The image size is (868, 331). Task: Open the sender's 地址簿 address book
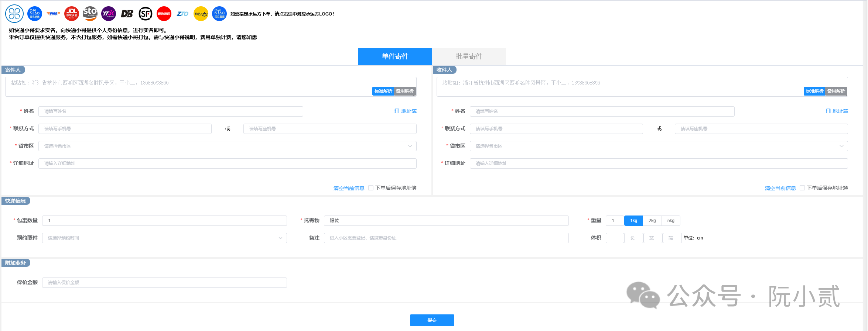(406, 111)
